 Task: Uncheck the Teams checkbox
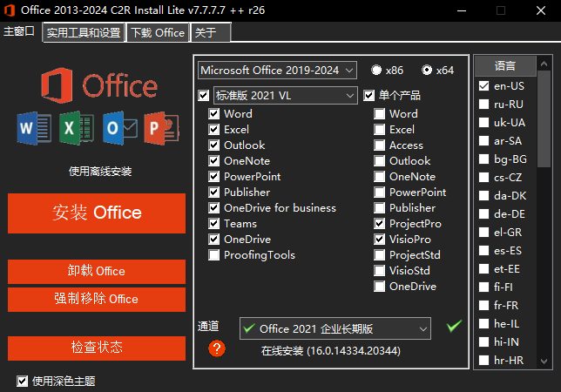coord(214,224)
